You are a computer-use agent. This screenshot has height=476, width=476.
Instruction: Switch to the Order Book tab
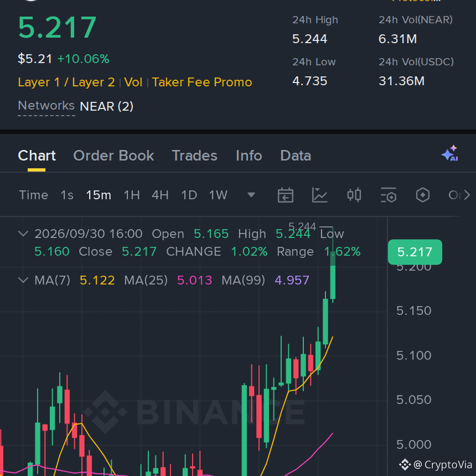(x=114, y=156)
